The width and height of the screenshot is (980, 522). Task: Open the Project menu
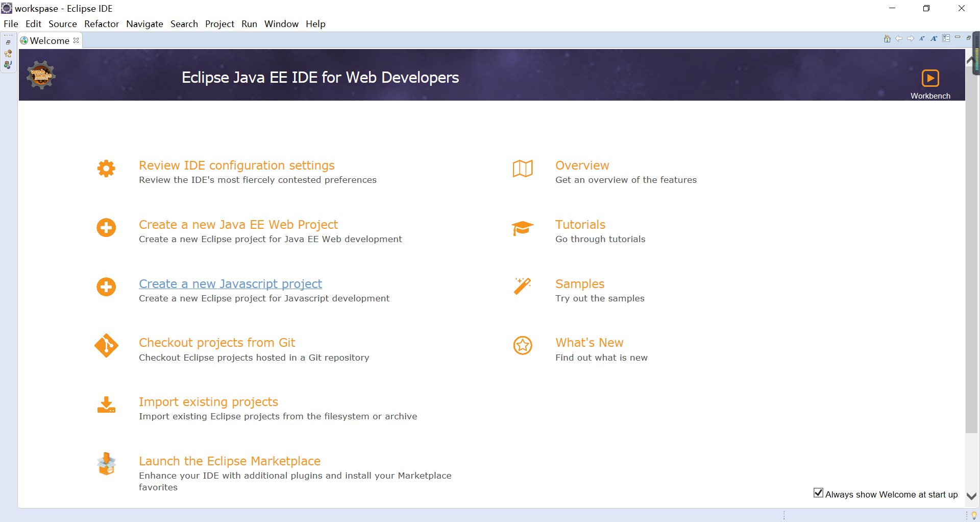tap(219, 24)
